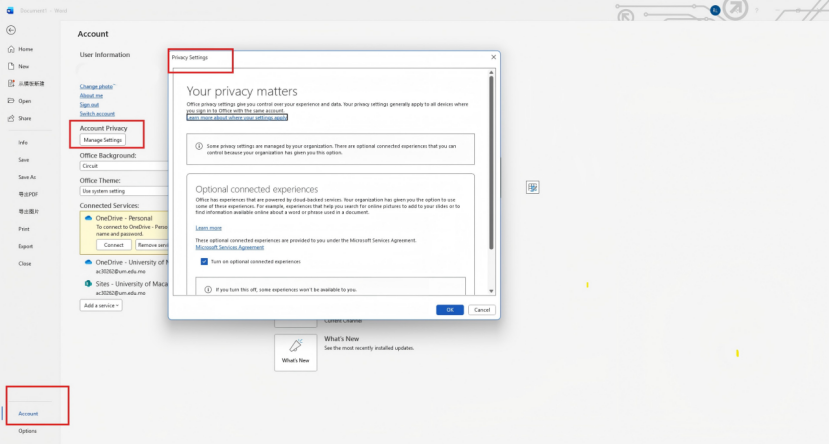The width and height of the screenshot is (829, 444).
Task: Click the Privacy Settings vertical scrollbar thumb
Action: pyautogui.click(x=491, y=162)
